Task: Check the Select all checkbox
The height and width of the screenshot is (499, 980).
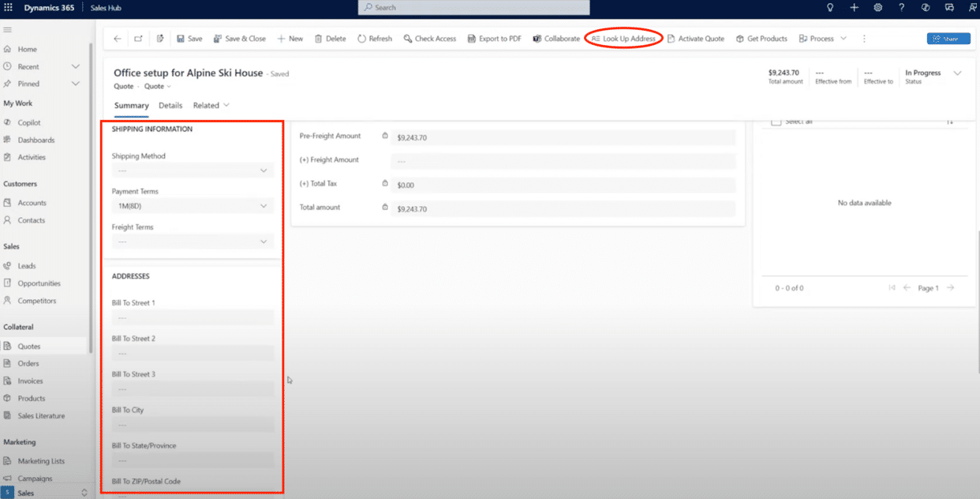Action: coord(776,122)
